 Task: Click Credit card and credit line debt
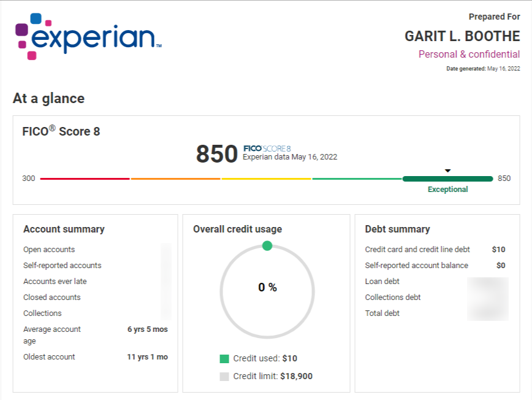tap(417, 250)
